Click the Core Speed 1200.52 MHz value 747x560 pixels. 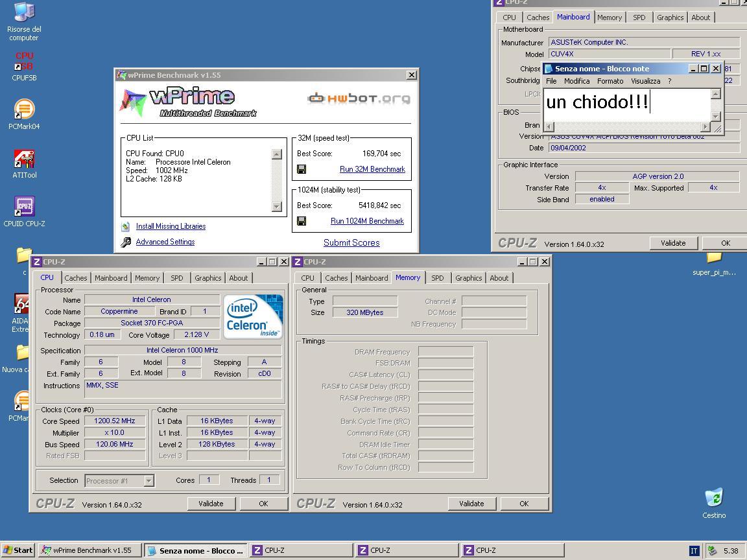(115, 421)
